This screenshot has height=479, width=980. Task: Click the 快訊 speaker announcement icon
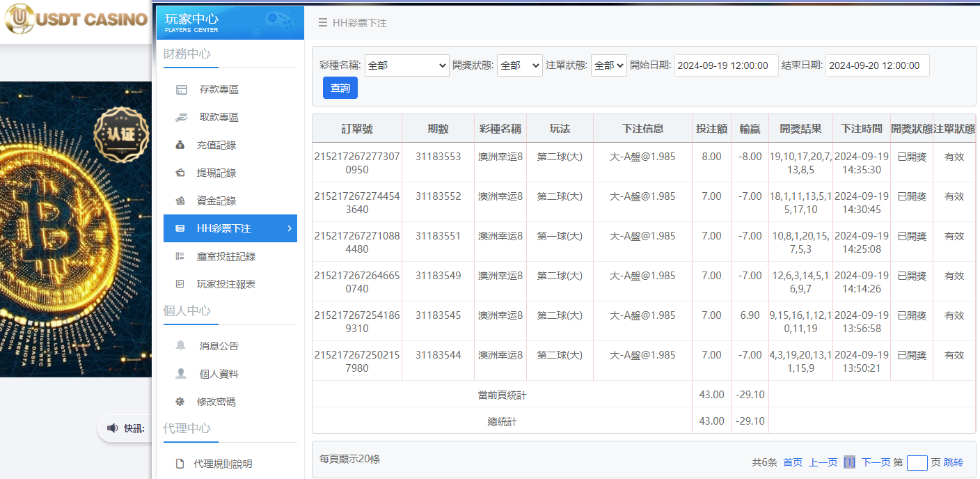click(113, 428)
